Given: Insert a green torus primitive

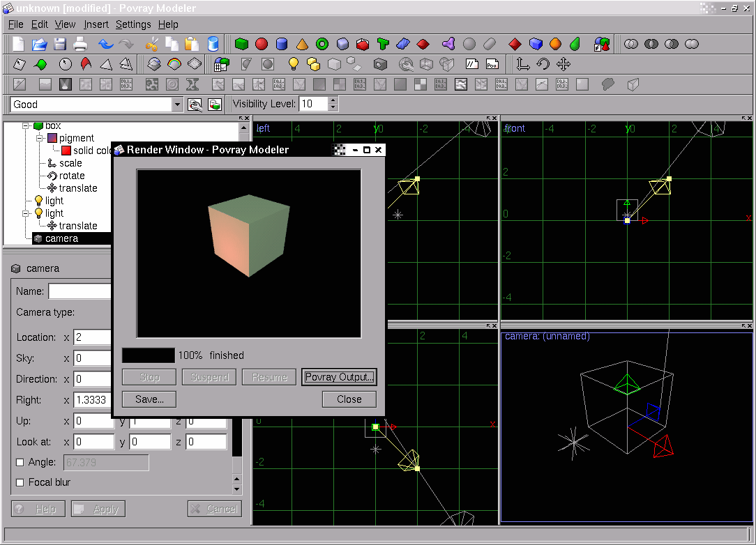Looking at the screenshot, I should click(322, 45).
